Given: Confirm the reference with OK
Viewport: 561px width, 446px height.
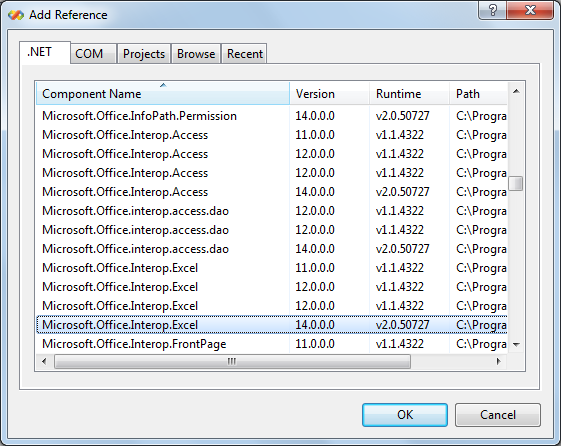Looking at the screenshot, I should (x=405, y=415).
